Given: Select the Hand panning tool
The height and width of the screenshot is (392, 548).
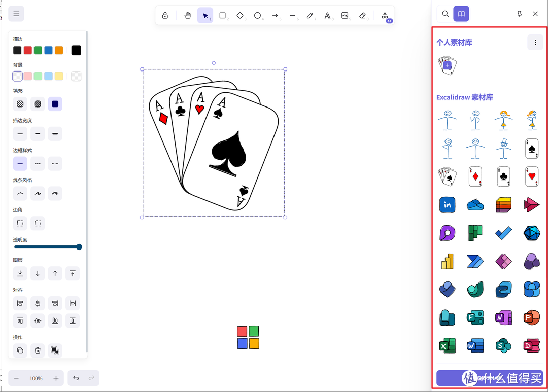Looking at the screenshot, I should click(187, 15).
